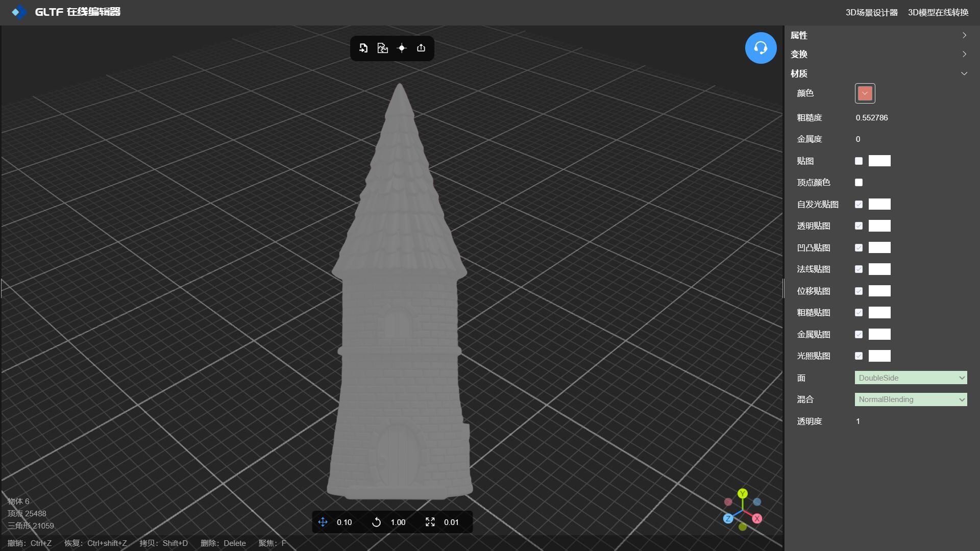Click the dark blue negative axis gizmo dot
Image resolution: width=980 pixels, height=551 pixels.
pos(757,502)
